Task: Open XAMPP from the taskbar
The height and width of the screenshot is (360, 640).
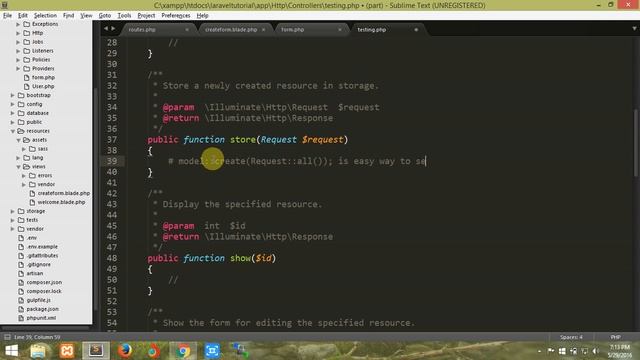Action: click(67, 351)
